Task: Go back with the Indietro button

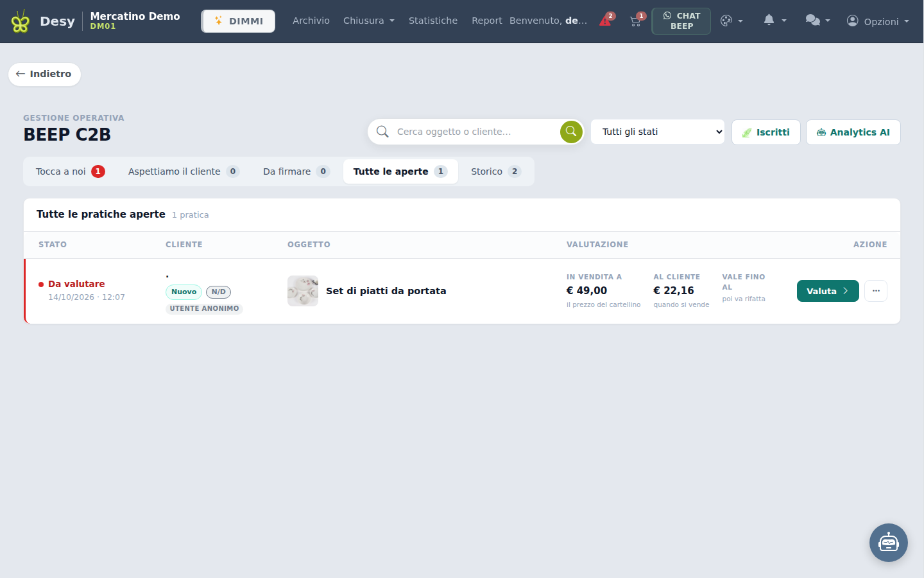Action: 44,74
